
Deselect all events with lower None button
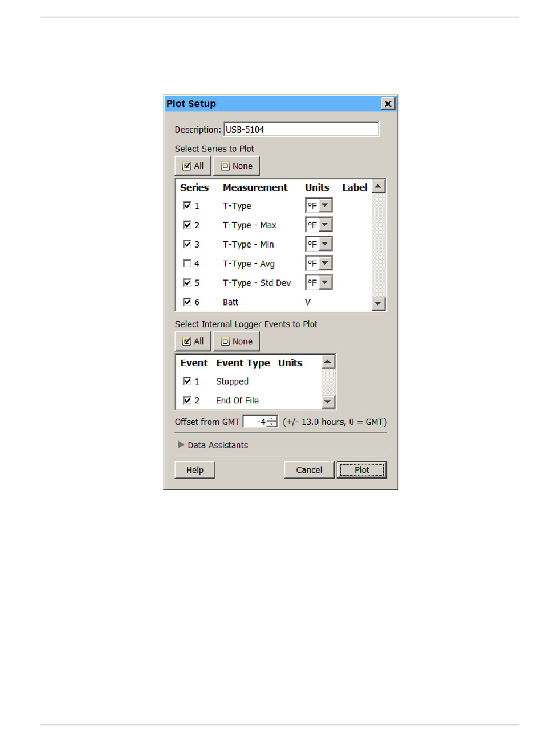pyautogui.click(x=236, y=341)
